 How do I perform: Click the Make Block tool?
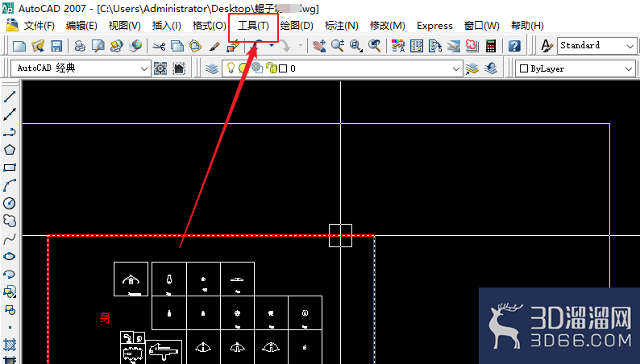pyautogui.click(x=10, y=309)
